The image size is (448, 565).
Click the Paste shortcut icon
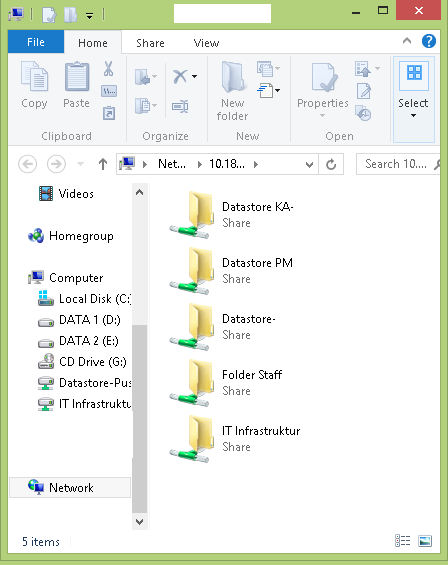point(109,113)
